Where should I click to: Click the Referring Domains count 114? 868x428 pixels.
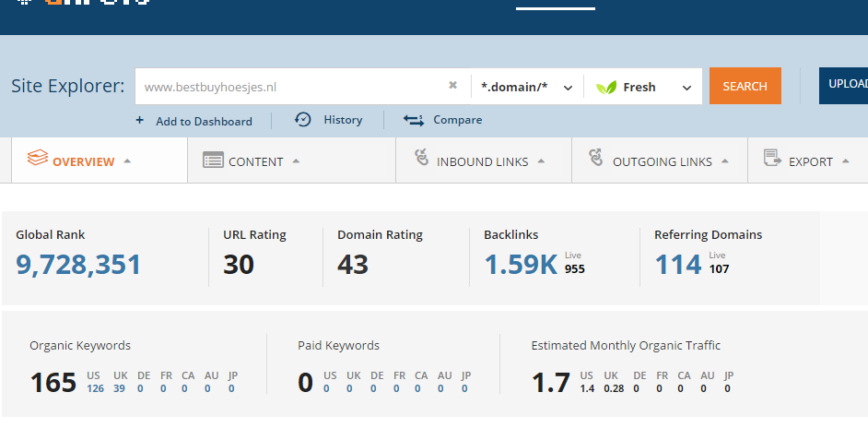678,265
